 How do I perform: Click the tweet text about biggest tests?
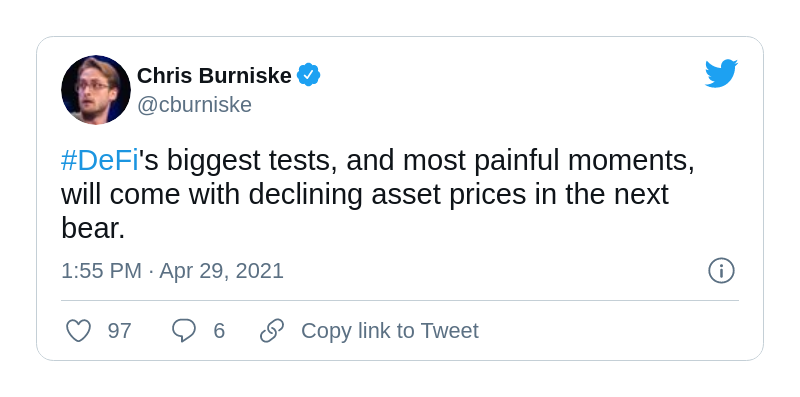[378, 194]
